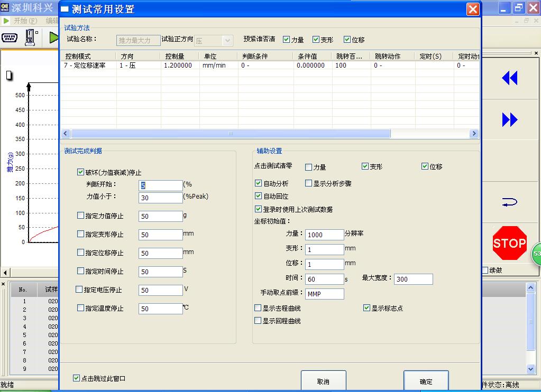541x392 pixels.
Task: Click the red STOP sign button
Action: click(510, 242)
